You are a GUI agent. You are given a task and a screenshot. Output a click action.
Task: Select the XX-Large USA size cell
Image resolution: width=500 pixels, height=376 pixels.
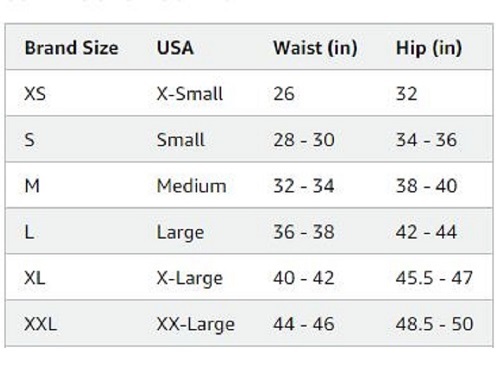[196, 324]
